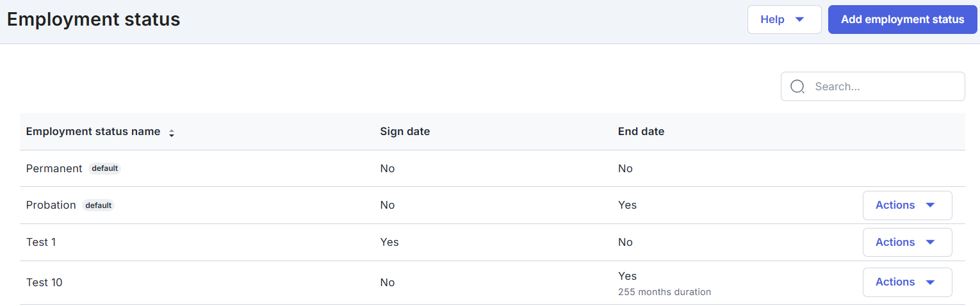The image size is (980, 306).
Task: Open Actions dropdown for Probation row
Action: [907, 205]
